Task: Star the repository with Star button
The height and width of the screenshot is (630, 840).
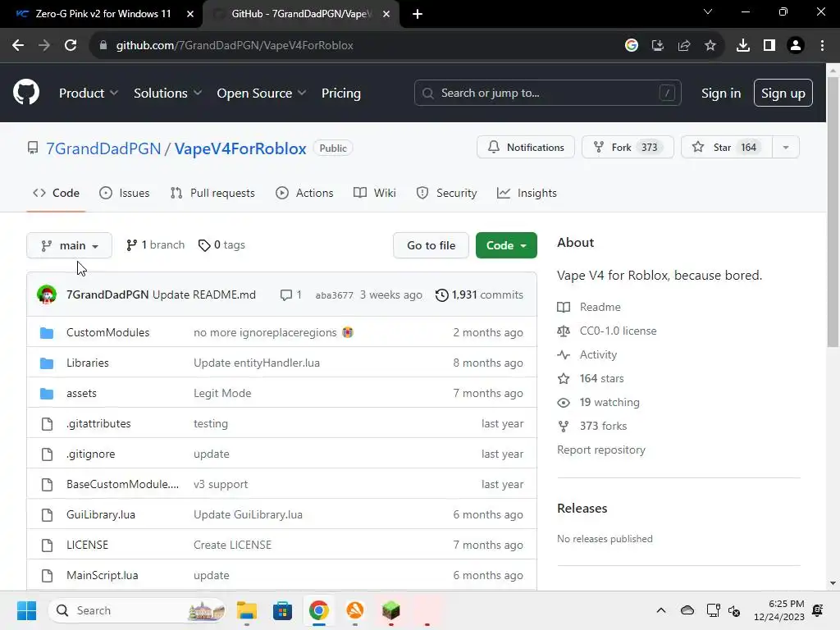Action: tap(727, 148)
